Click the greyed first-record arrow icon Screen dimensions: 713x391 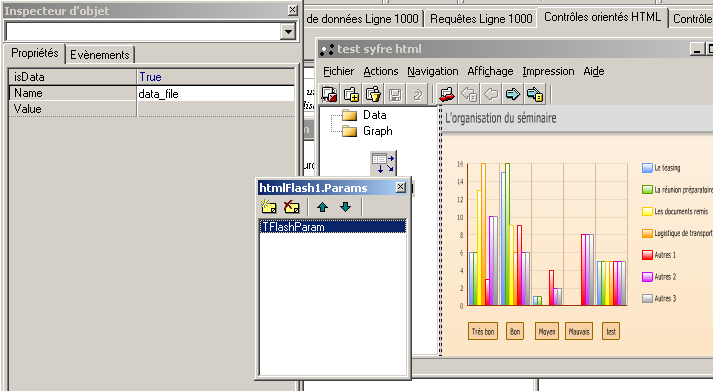(x=468, y=94)
